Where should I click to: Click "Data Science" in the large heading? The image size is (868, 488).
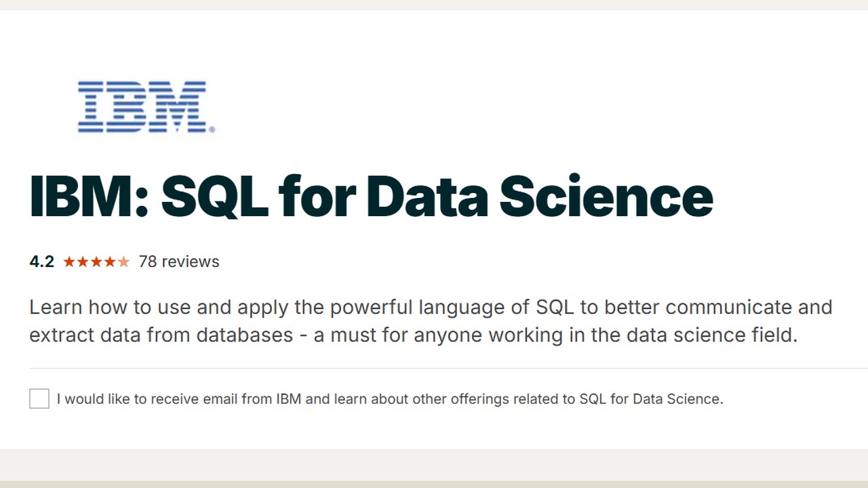(x=540, y=197)
